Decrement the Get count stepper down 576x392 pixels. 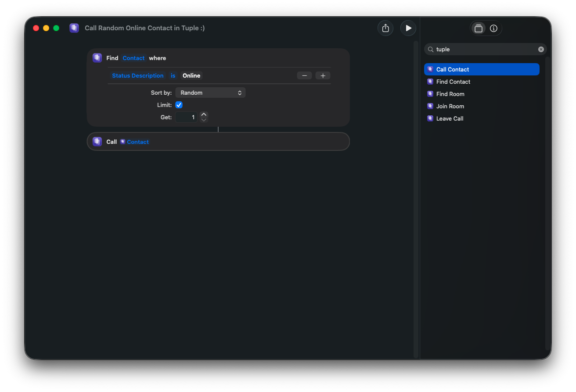[204, 120]
